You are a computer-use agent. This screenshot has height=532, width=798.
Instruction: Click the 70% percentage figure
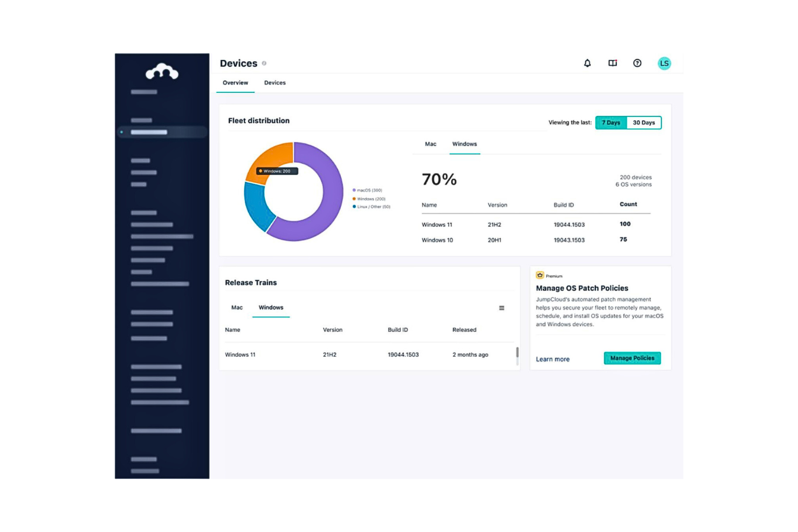[x=439, y=179]
